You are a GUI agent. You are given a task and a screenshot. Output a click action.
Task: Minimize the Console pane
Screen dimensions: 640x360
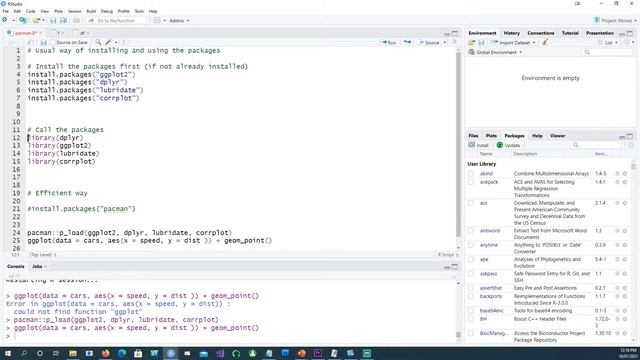447,267
